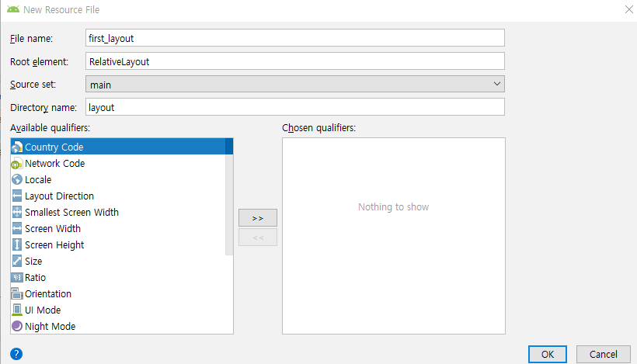Click the Orientation qualifier icon
Image resolution: width=637 pixels, height=364 pixels.
pos(17,294)
